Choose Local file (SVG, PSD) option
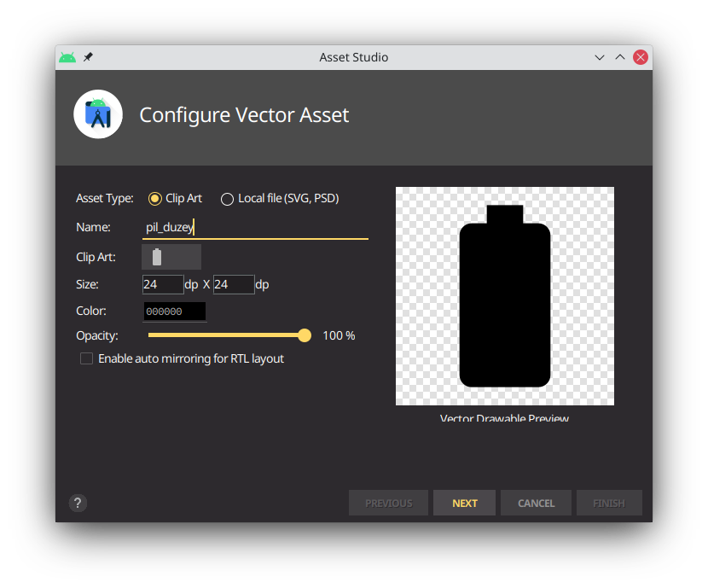Screen dimensions: 708x588 pyautogui.click(x=227, y=199)
